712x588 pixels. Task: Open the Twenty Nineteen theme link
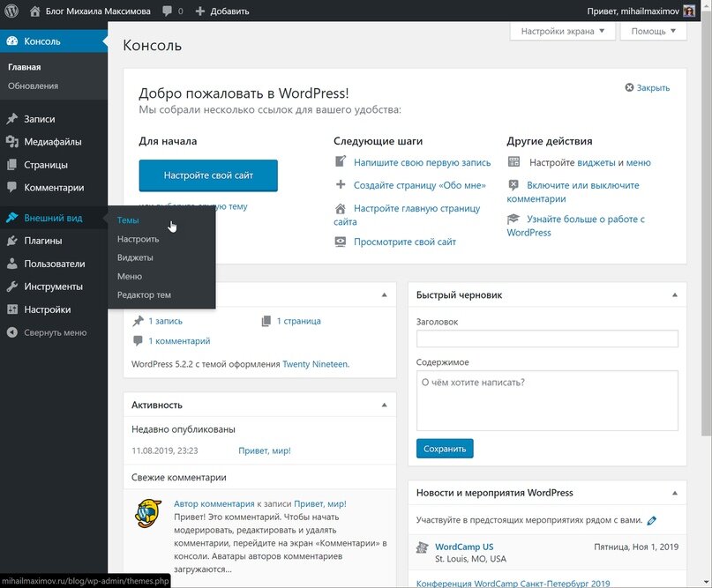click(315, 364)
